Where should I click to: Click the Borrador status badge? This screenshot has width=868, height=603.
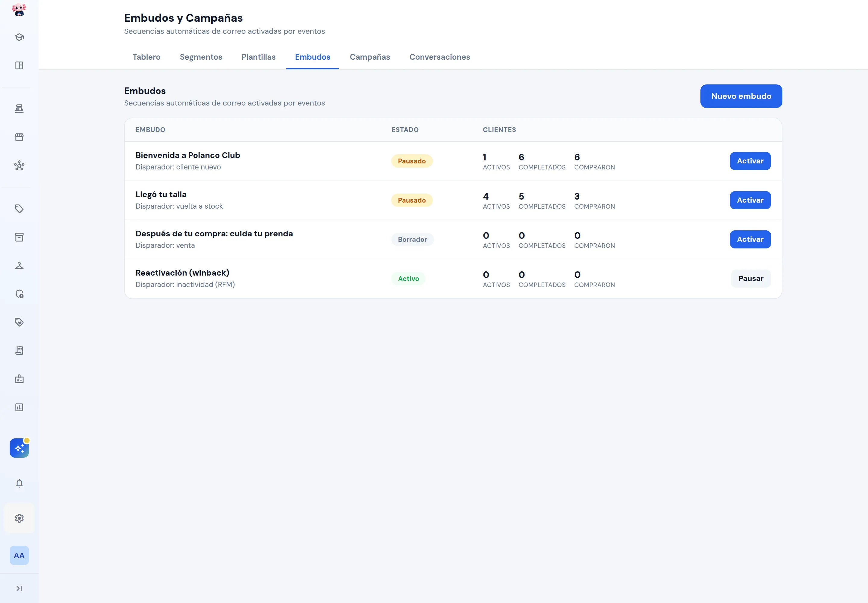(x=413, y=239)
